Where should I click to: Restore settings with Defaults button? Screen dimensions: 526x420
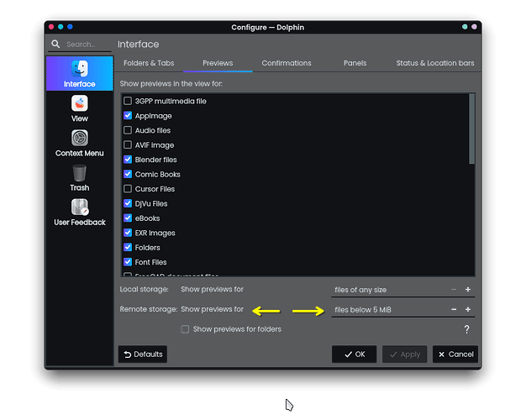[143, 354]
